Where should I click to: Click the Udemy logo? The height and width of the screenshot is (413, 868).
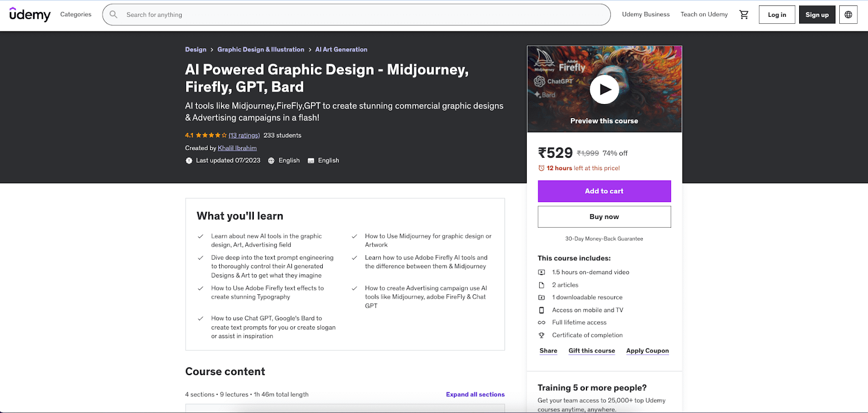[x=30, y=15]
